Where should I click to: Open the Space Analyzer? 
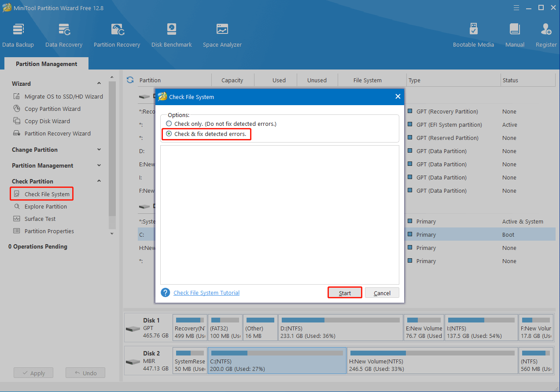pos(222,34)
